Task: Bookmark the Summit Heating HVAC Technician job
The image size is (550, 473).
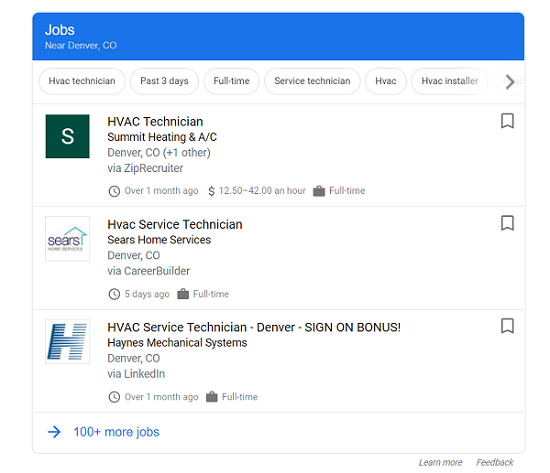Action: coord(507,121)
